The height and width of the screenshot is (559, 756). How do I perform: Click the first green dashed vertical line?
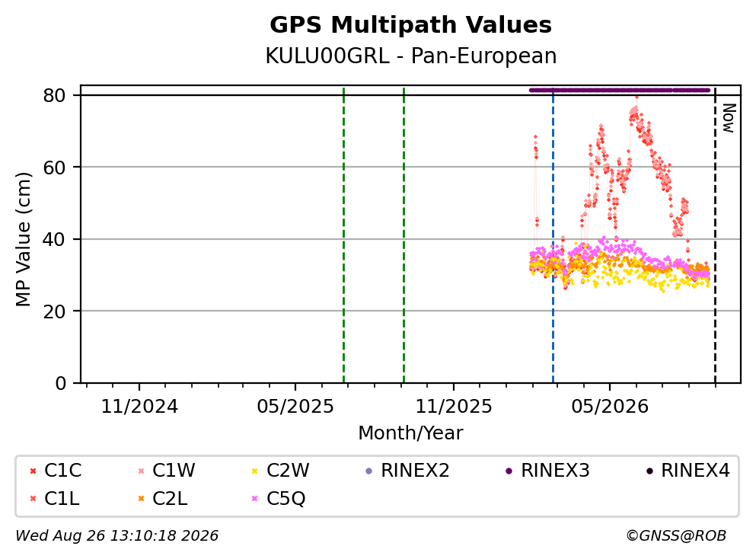(x=344, y=235)
